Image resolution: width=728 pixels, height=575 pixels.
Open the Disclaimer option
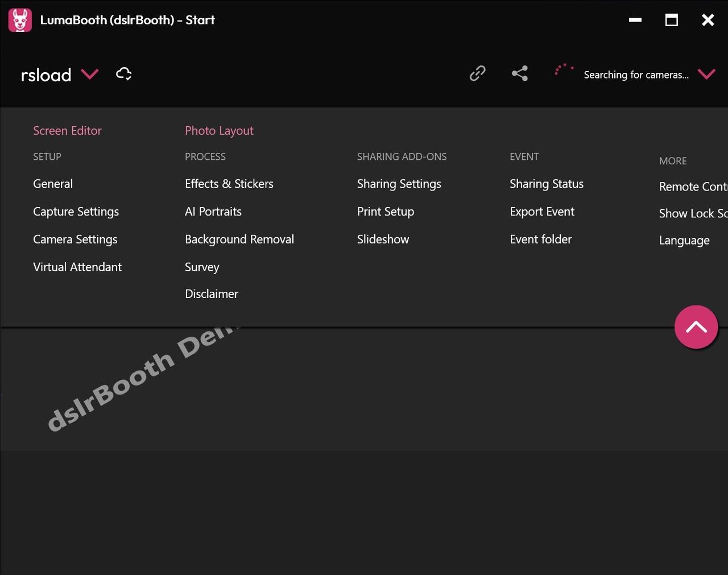(212, 294)
